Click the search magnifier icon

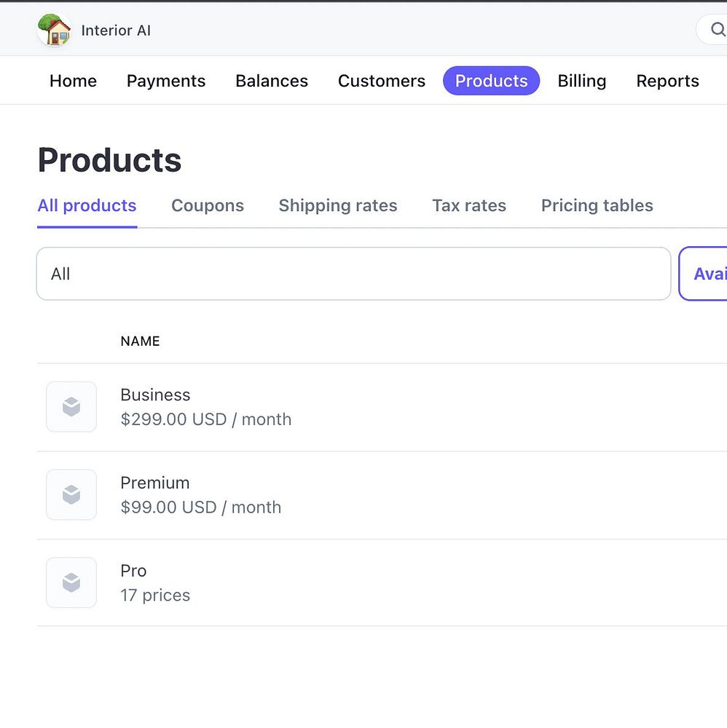click(x=718, y=30)
